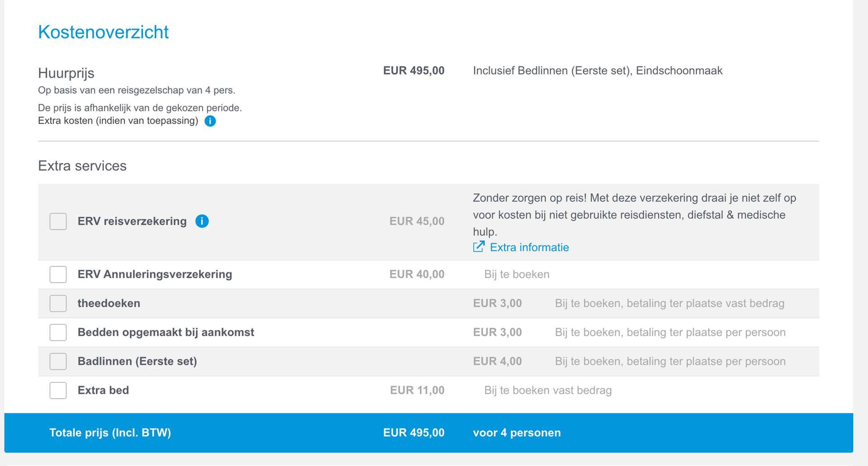Viewport: 868px width, 466px height.
Task: Click info icon next to Extra kosten
Action: coord(210,121)
